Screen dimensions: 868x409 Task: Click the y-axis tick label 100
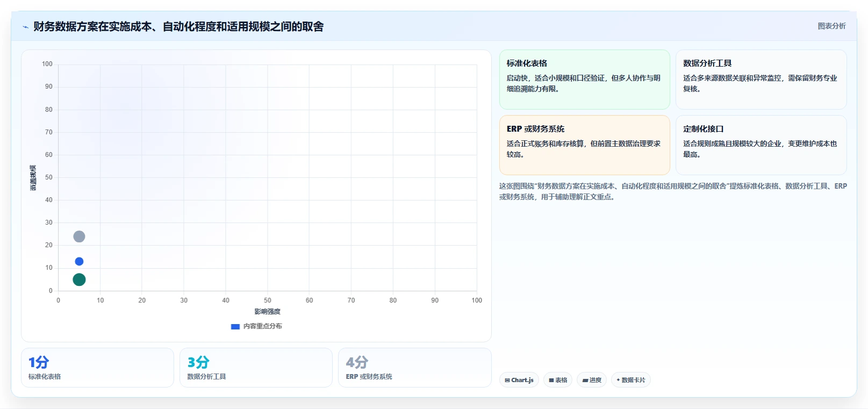[47, 64]
